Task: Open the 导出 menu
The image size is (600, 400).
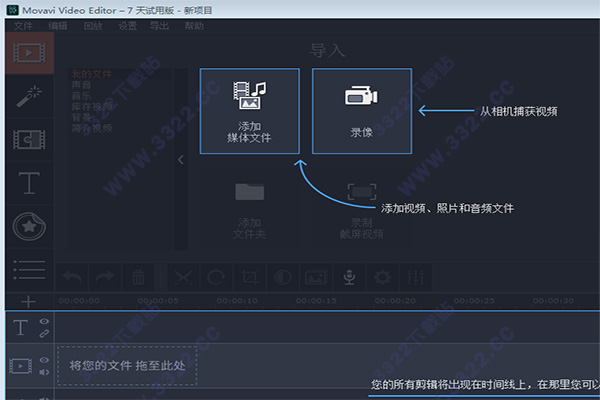Action: pyautogui.click(x=160, y=26)
